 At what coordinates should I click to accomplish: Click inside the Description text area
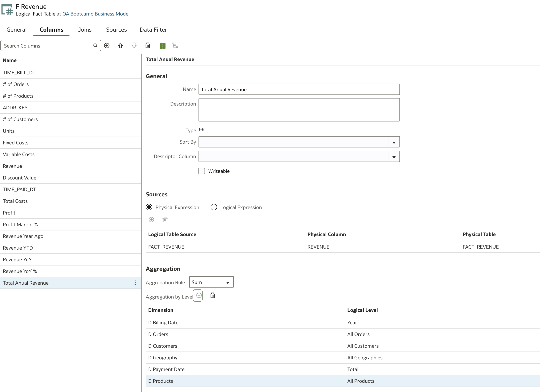299,110
